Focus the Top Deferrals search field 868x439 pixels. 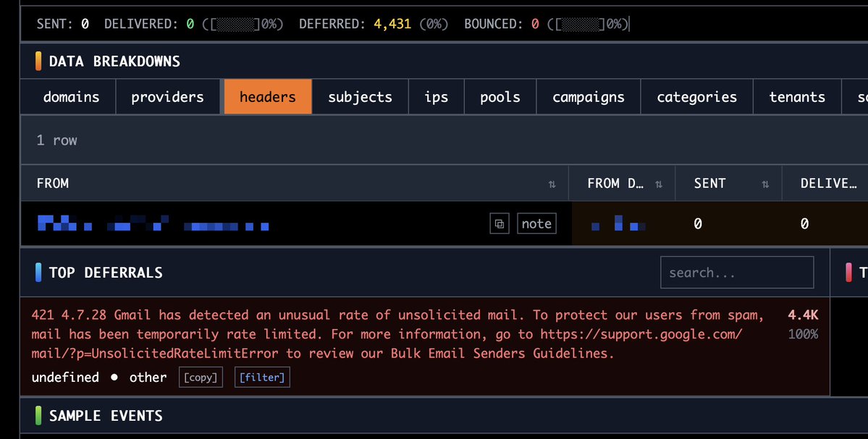(737, 272)
